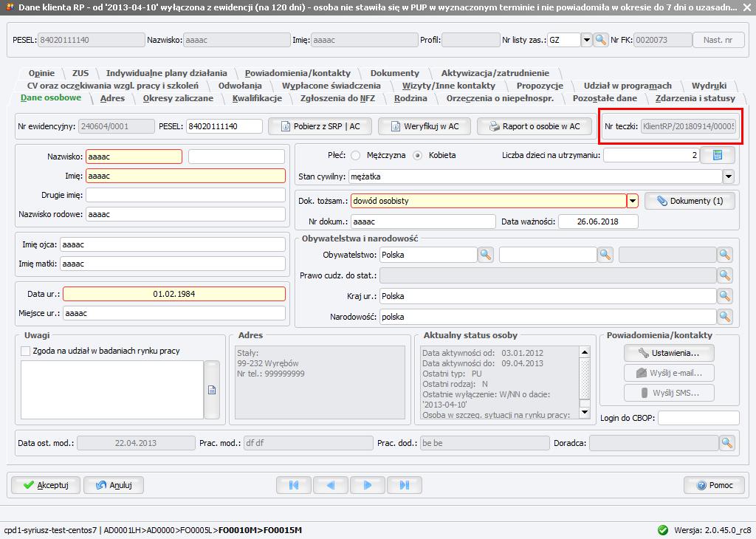Image resolution: width=756 pixels, height=539 pixels.
Task: Open the Opinie tab
Action: tap(41, 73)
